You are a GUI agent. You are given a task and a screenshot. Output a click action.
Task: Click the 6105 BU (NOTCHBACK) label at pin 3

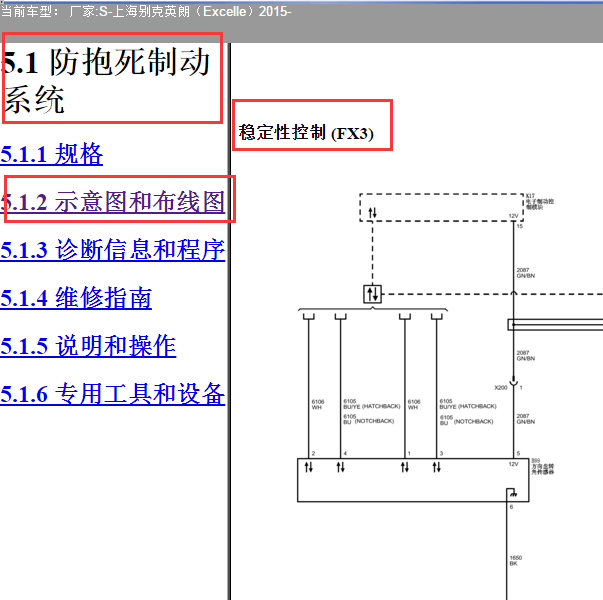point(466,420)
